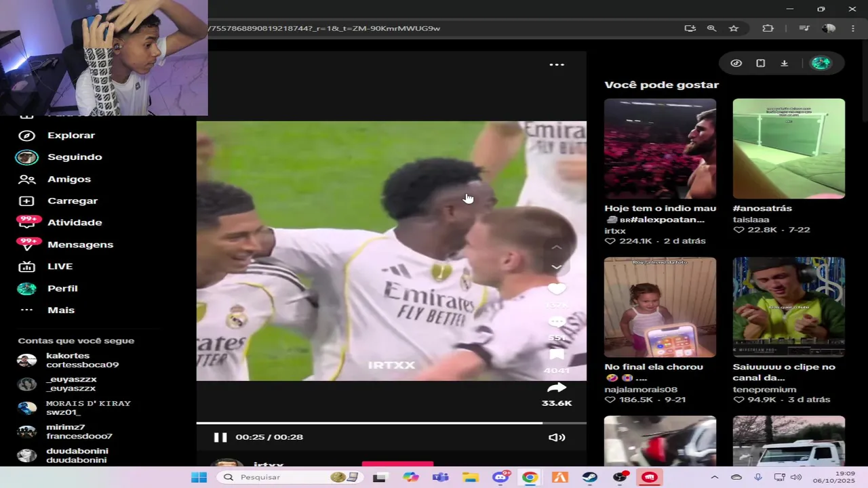Open taislaaa author link

point(751,220)
